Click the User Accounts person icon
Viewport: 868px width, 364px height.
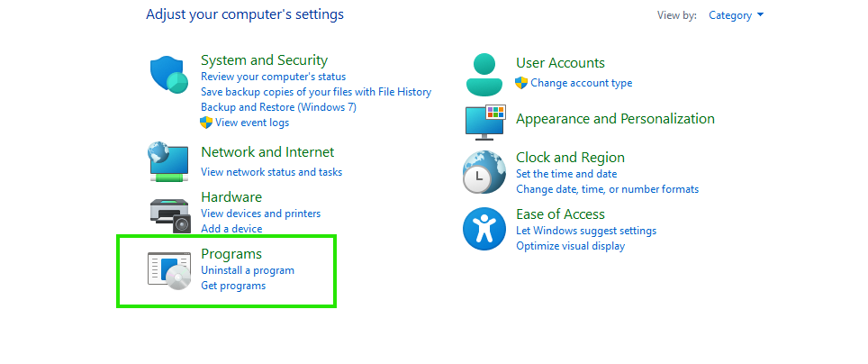point(484,75)
